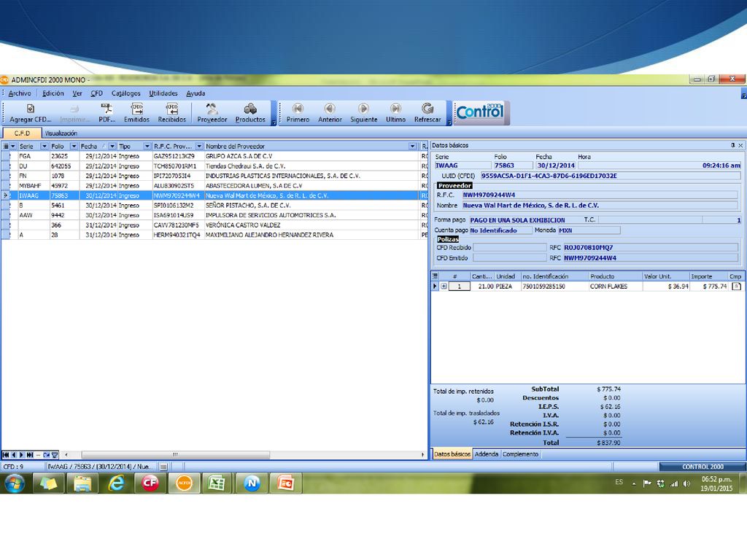Open the red CF taskbar application
The width and height of the screenshot is (747, 560).
[150, 483]
